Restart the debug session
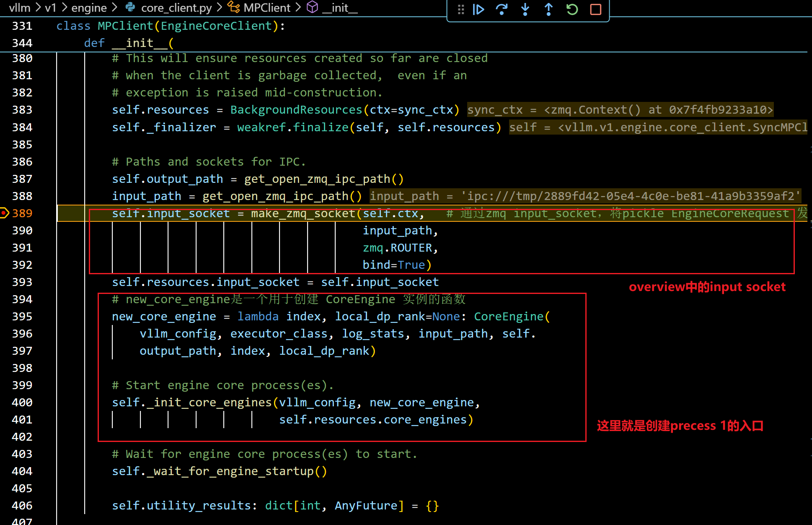The height and width of the screenshot is (525, 812). (572, 9)
